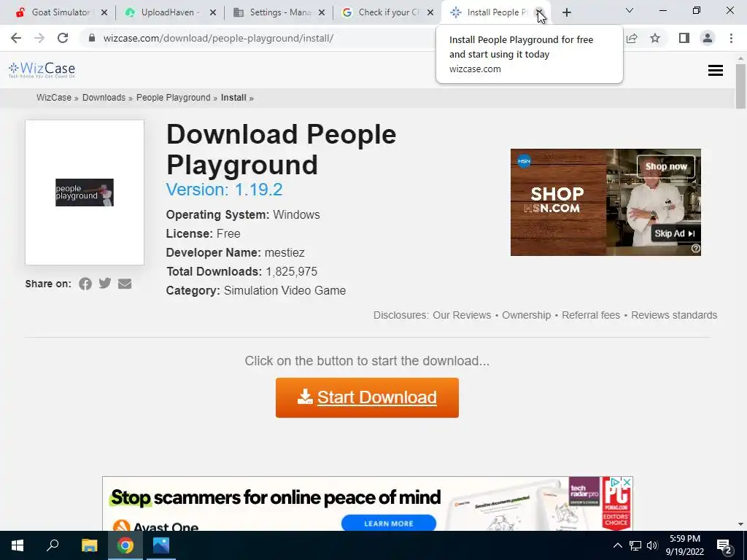Viewport: 747px width, 560px height.
Task: Open Our Reviews disclosure link
Action: (462, 315)
